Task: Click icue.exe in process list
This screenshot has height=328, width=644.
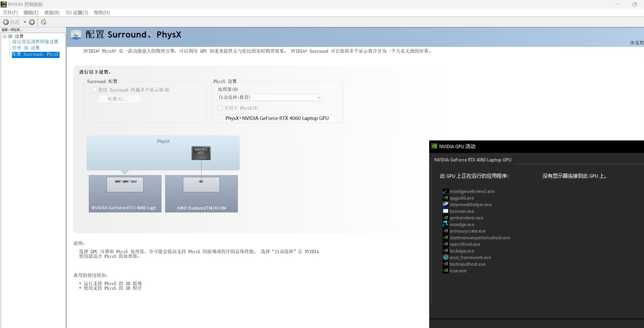Action: pos(458,271)
